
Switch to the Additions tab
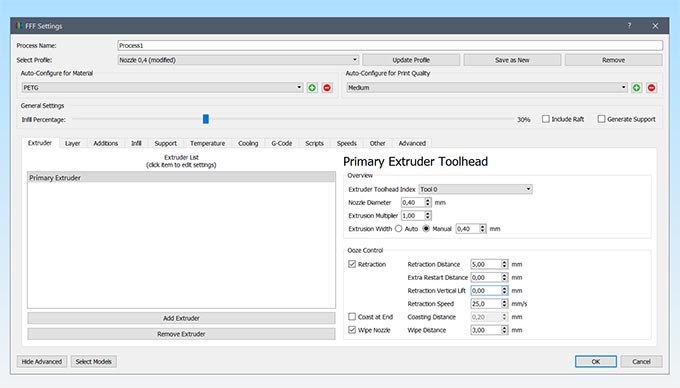pyautogui.click(x=105, y=143)
